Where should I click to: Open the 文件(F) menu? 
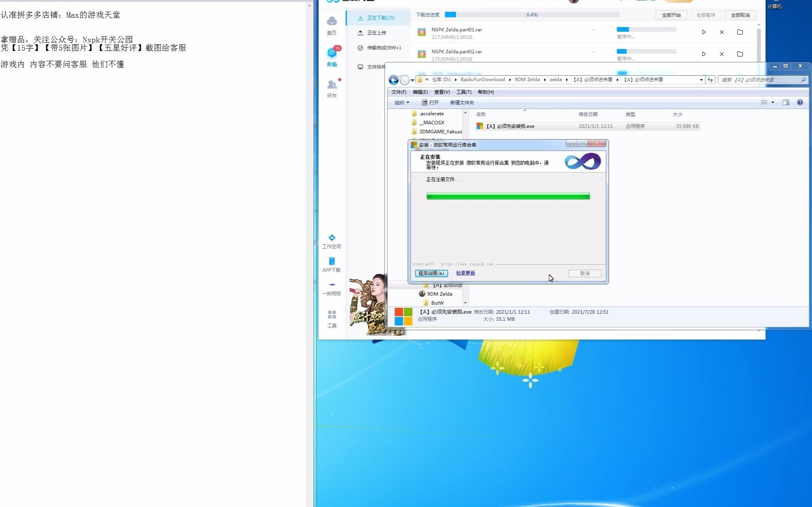pos(399,92)
